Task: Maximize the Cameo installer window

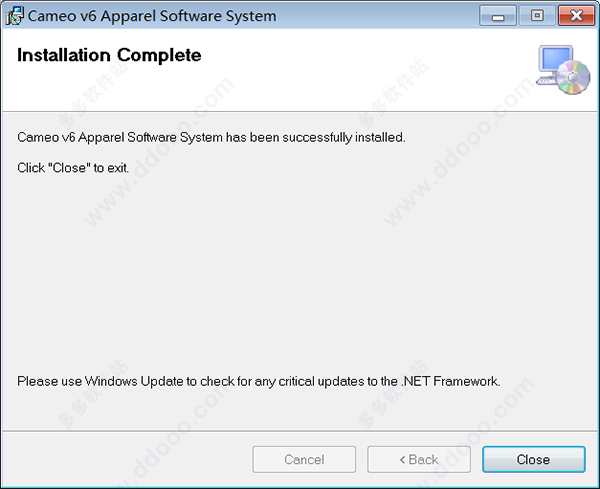Action: (x=537, y=16)
